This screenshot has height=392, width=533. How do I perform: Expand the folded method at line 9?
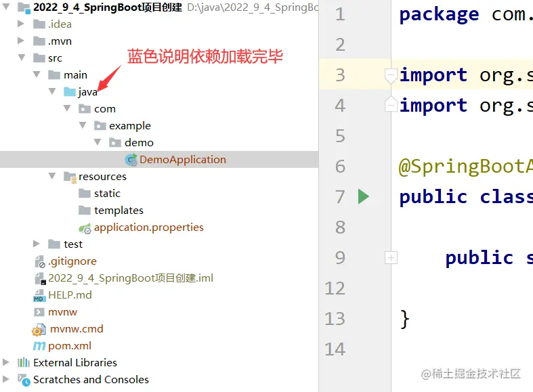tap(391, 258)
